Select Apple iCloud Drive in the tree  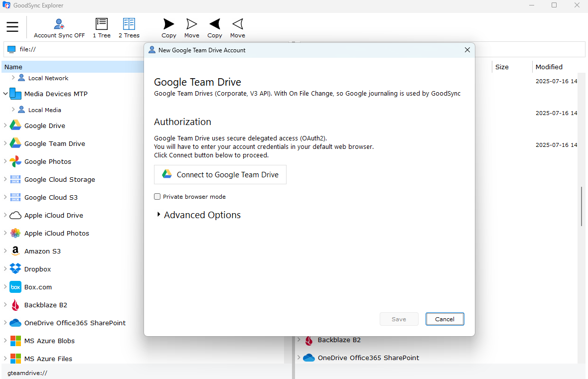[53, 215]
